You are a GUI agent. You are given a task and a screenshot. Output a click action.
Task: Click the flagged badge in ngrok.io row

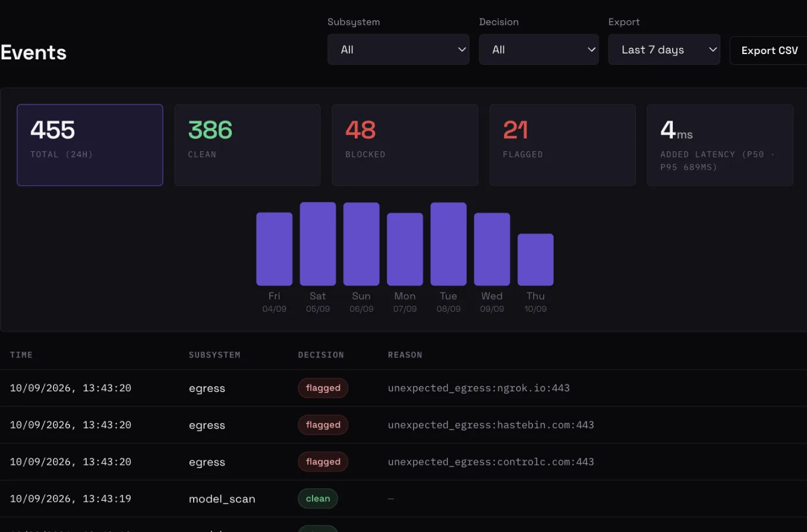[323, 388]
